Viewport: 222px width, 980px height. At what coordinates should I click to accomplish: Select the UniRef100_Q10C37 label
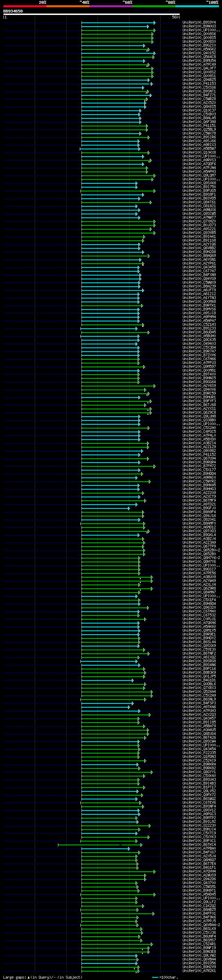pyautogui.click(x=199, y=110)
